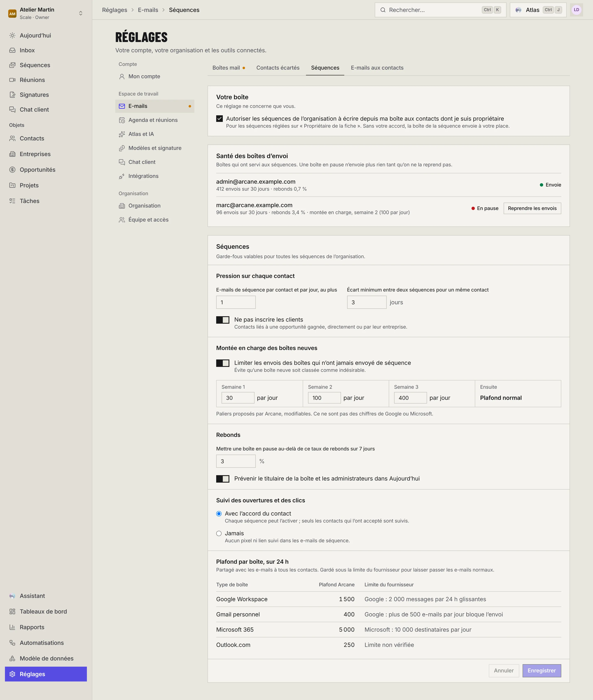Open the LD user avatar
Image resolution: width=593 pixels, height=700 pixels.
[576, 10]
